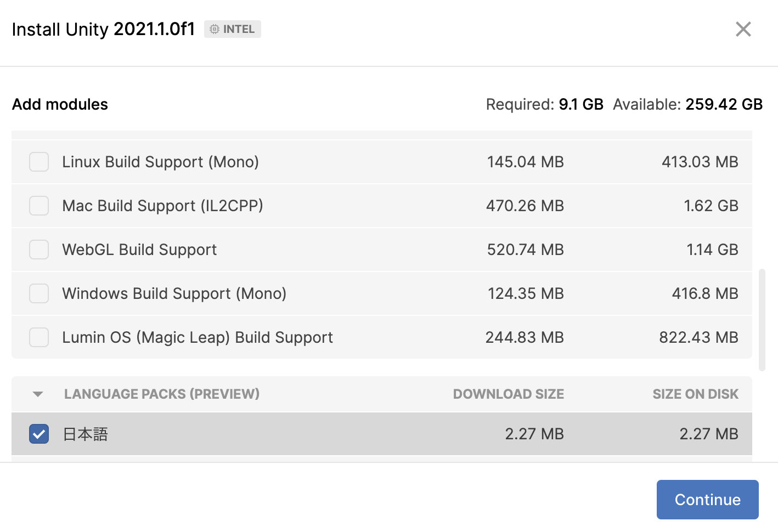This screenshot has width=778, height=532.
Task: Click the modules list vertical scrollbar
Action: point(762,320)
